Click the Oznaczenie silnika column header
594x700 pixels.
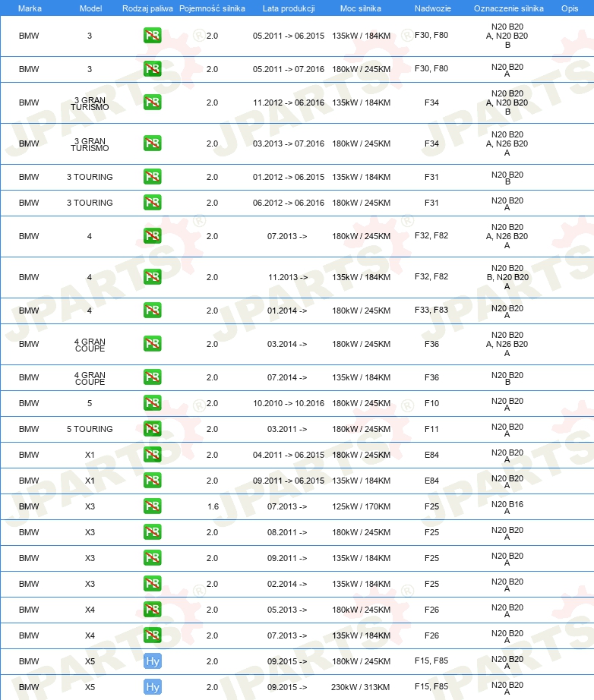[509, 8]
